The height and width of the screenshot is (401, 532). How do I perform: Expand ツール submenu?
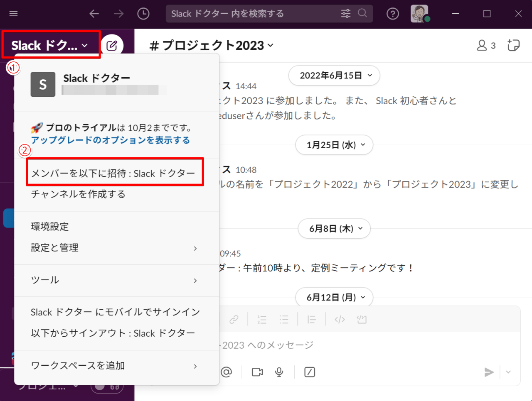pyautogui.click(x=117, y=280)
